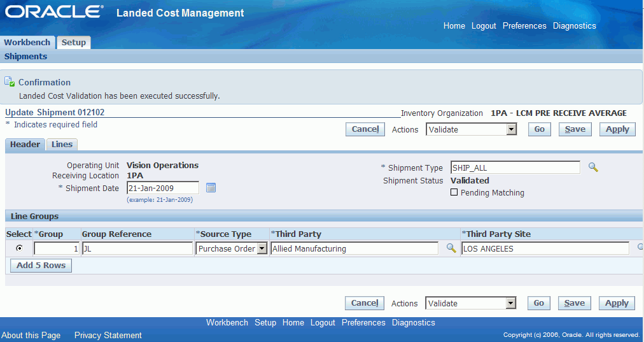Click the Group number input field
Image resolution: width=644 pixels, height=342 pixels.
tap(57, 248)
